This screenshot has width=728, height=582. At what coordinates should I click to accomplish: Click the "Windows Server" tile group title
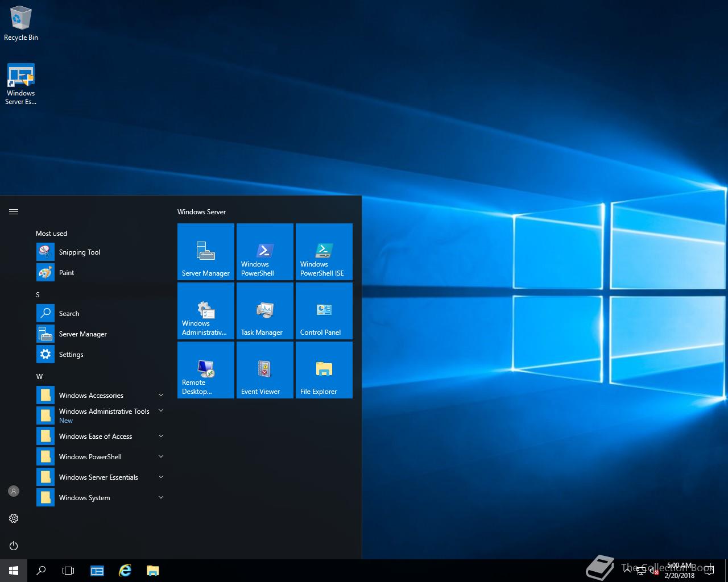point(201,212)
